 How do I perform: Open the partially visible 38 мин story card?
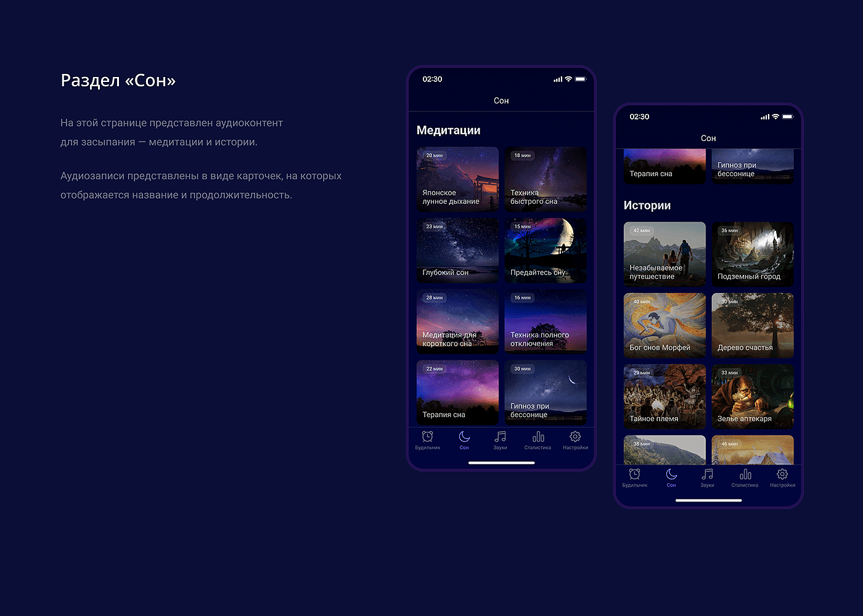(665, 450)
